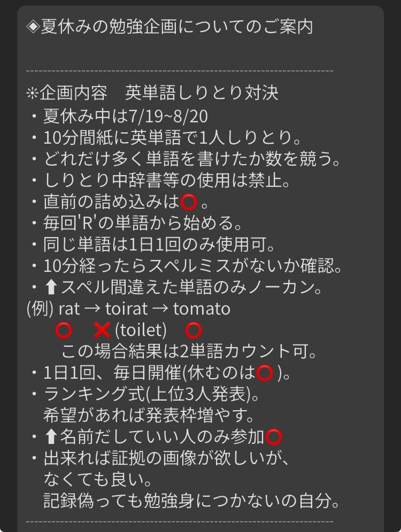The image size is (401, 532).
Task: Click the diamond icon before 夏休みの勉強企画
Action: pos(33,27)
